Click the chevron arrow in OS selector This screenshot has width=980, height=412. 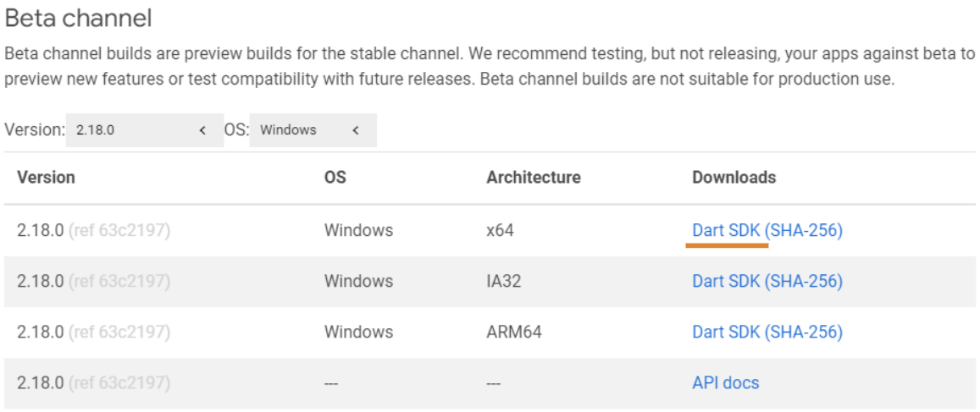pyautogui.click(x=356, y=130)
